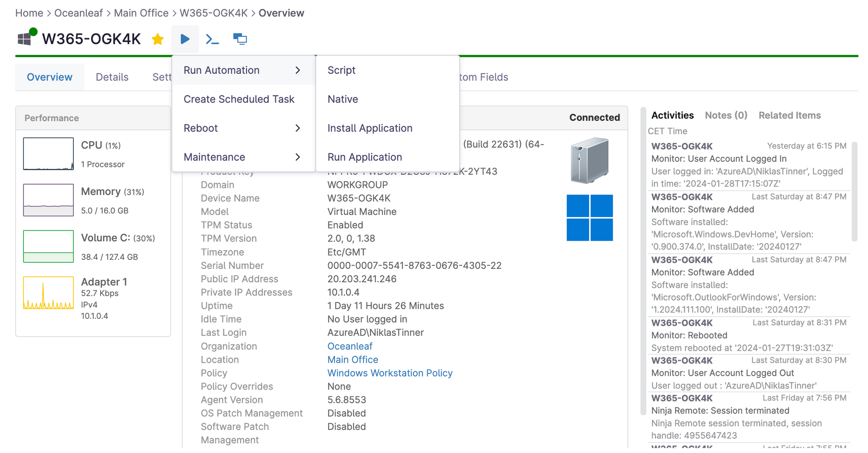This screenshot has height=453, width=868.
Task: Toggle the favorite star for W365-OGK4K
Action: click(x=158, y=40)
